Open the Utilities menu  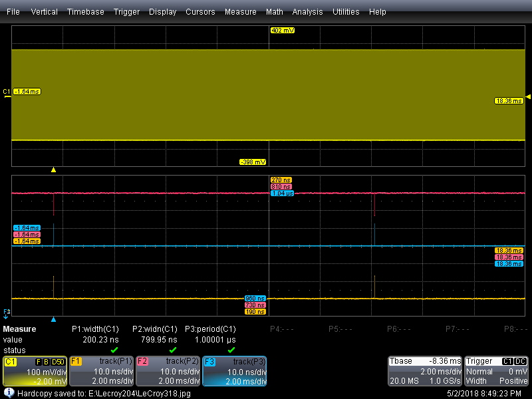point(347,12)
